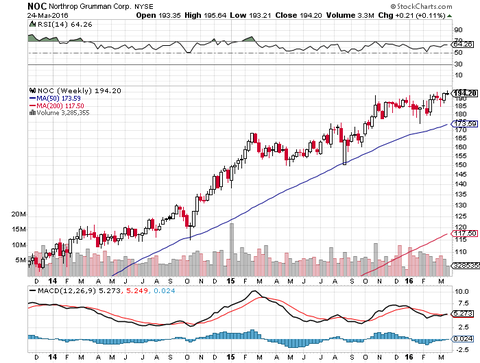
Task: Click the green up-arrow beside Chg value
Action: tap(450, 16)
